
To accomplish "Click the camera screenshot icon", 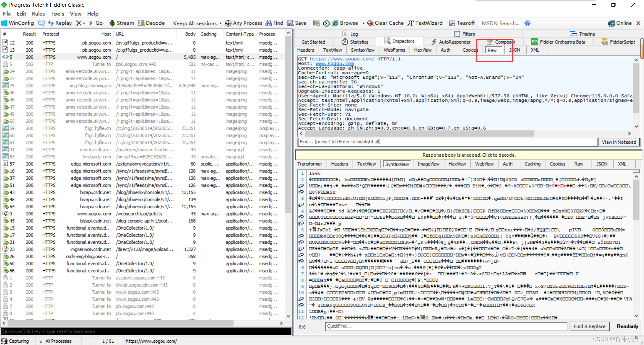I will click(316, 23).
